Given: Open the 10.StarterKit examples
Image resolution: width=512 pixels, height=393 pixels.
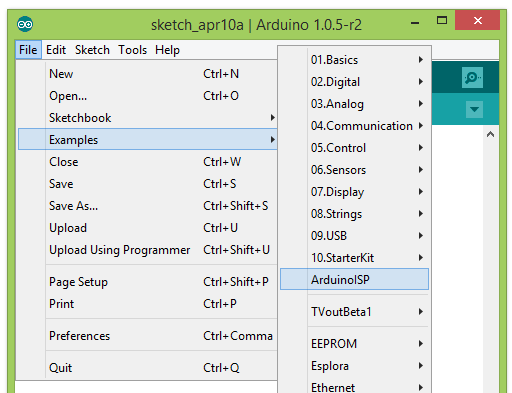Looking at the screenshot, I should [x=354, y=258].
